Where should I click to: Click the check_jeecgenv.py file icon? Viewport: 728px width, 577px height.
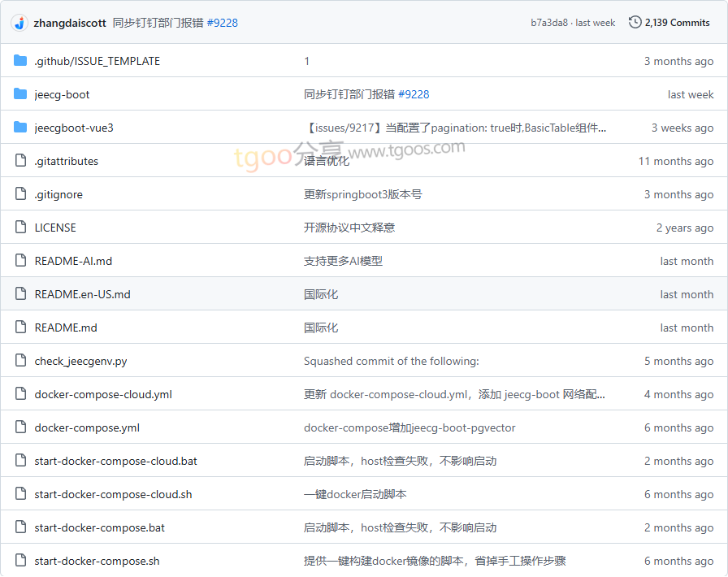pos(20,361)
